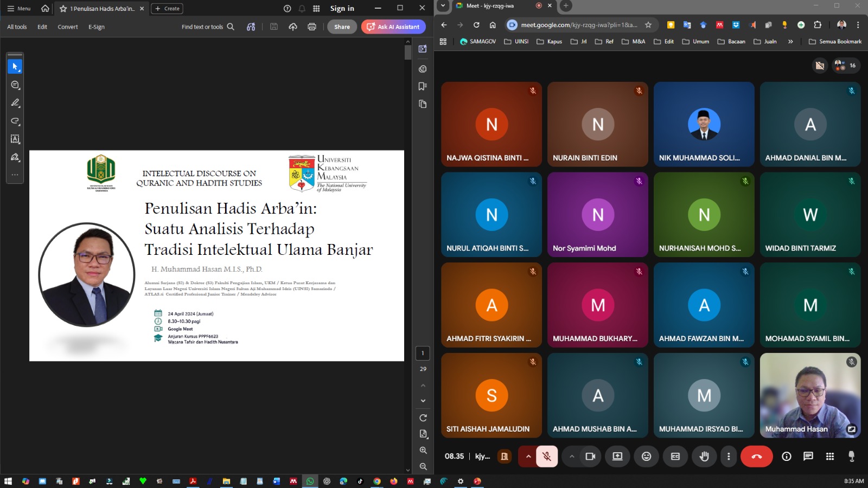Click the Share button in Acrobat
868x488 pixels.
coord(342,27)
